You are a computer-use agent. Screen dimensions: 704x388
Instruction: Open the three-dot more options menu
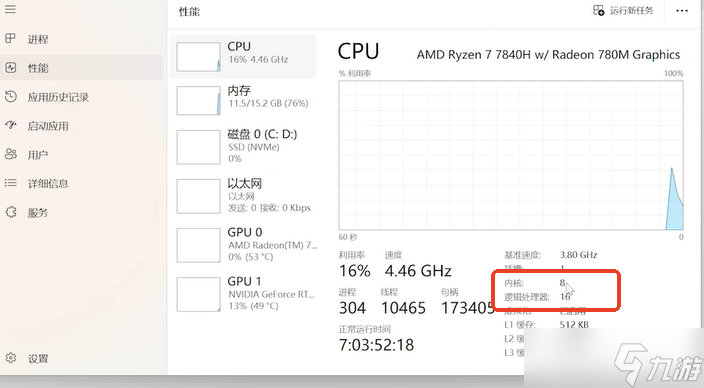coord(682,11)
